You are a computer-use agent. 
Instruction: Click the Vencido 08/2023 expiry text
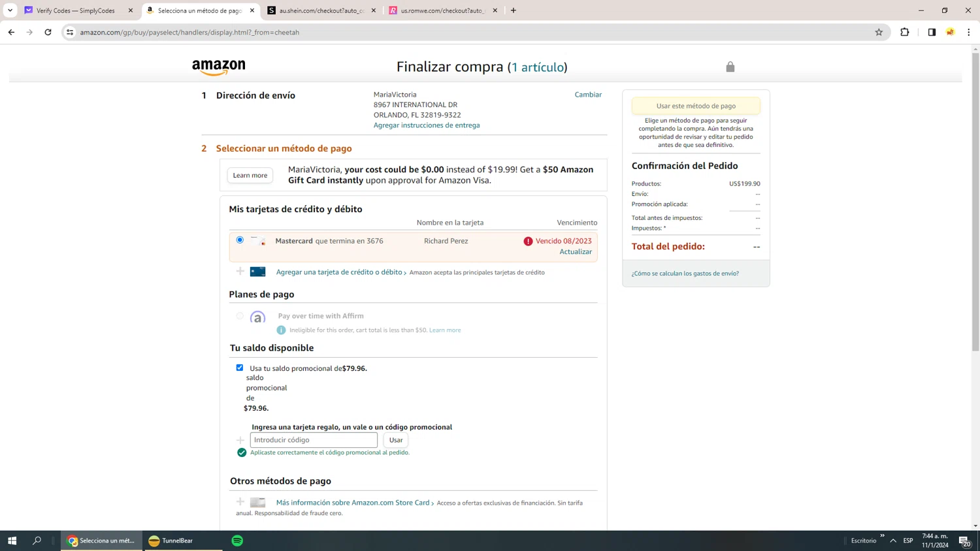(563, 241)
